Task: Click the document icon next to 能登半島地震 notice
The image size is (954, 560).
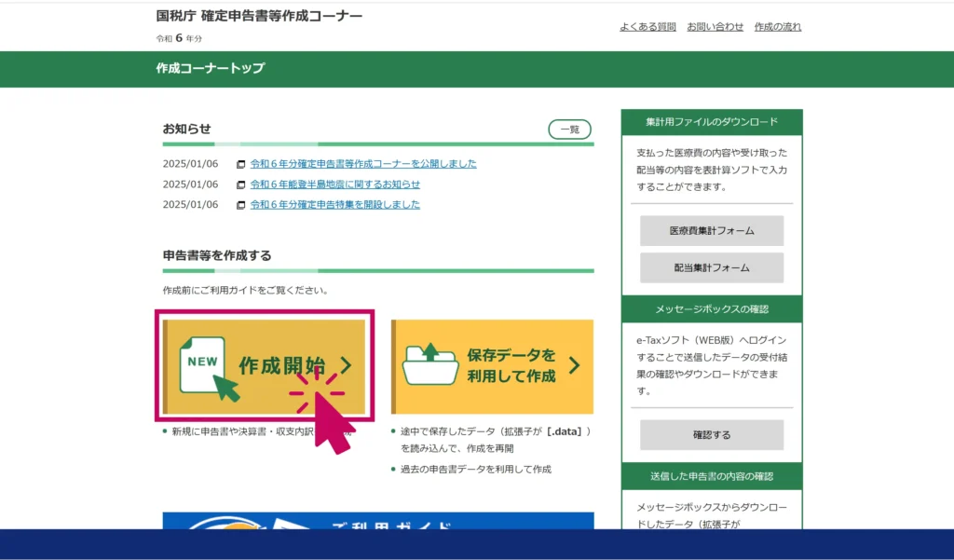Action: click(x=239, y=184)
